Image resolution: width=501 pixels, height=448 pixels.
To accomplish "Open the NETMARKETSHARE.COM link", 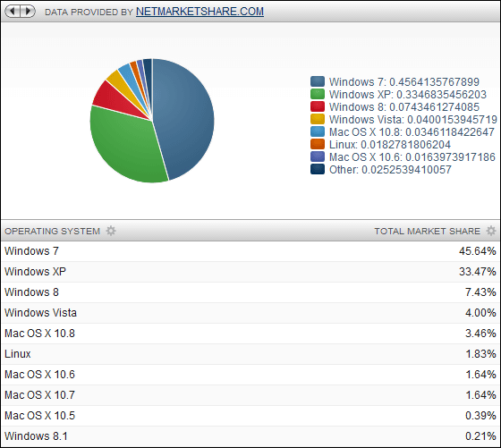I will (x=200, y=12).
